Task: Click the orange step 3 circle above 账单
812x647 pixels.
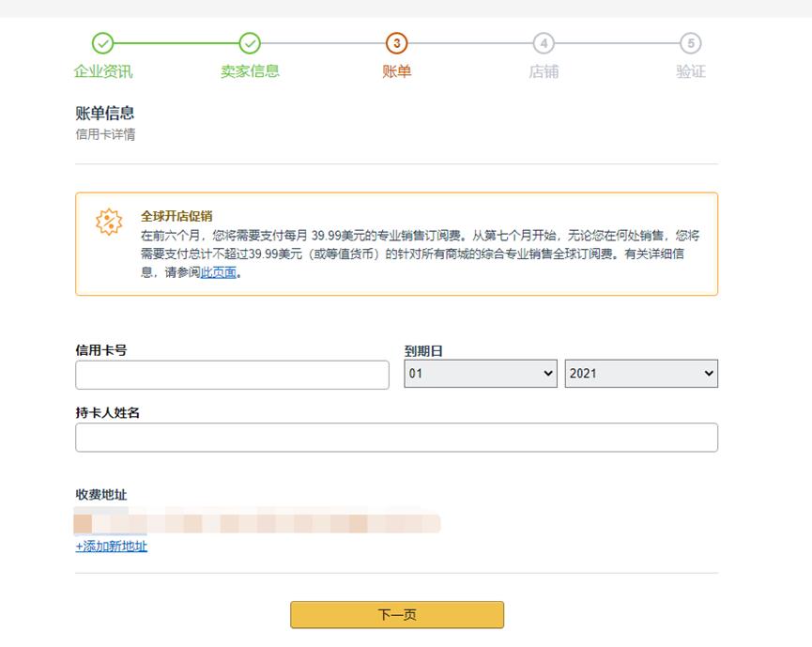Action: coord(395,41)
